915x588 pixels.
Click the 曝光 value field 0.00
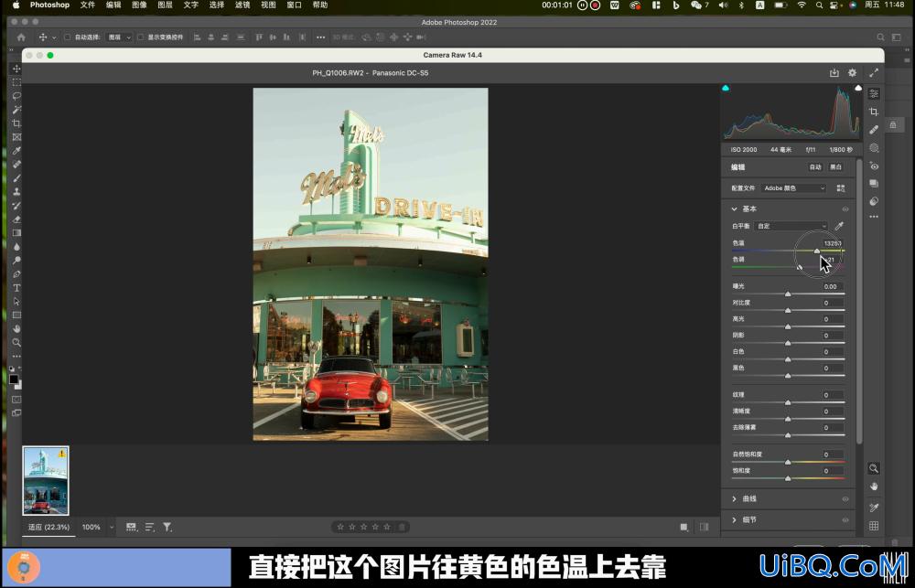(833, 286)
